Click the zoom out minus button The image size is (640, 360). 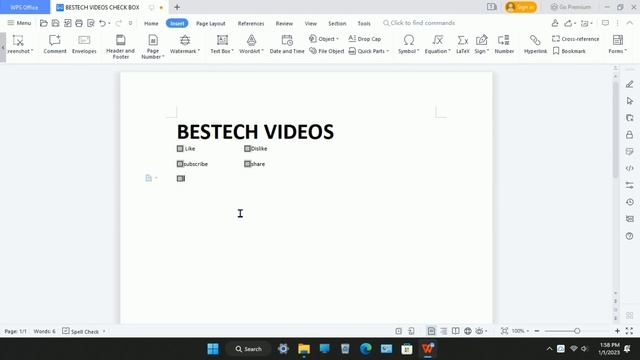[537, 331]
